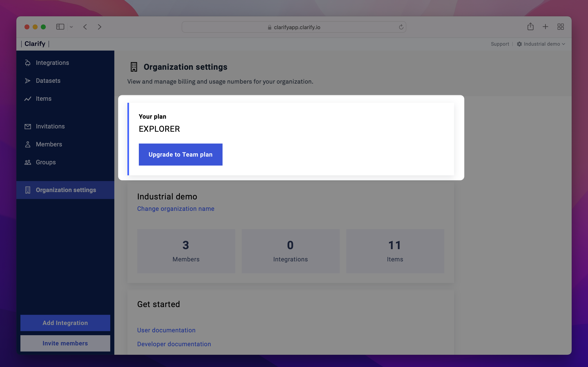The image size is (588, 367).
Task: Show the tab overview grid icon
Action: coord(560,27)
